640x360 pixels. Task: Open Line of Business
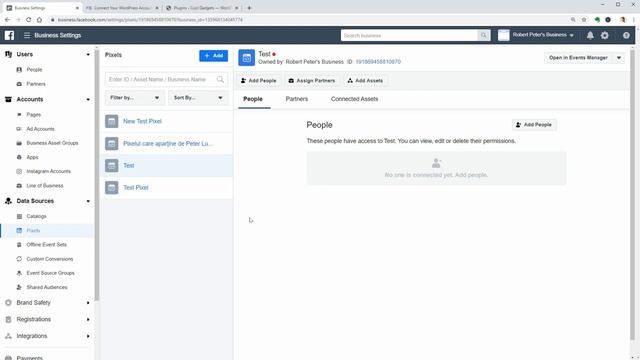[x=45, y=186]
